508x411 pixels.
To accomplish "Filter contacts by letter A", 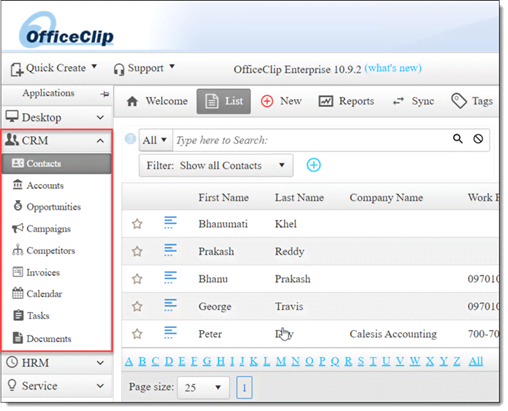I will pyautogui.click(x=129, y=361).
